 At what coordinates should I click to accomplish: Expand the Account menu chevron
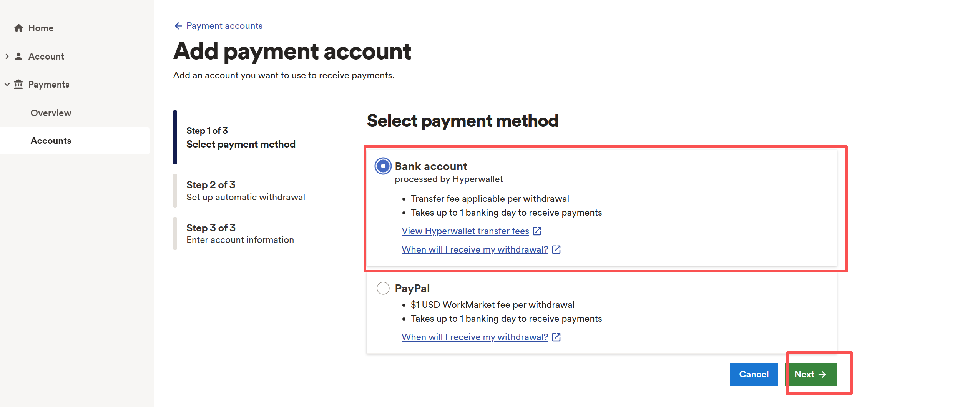tap(7, 56)
